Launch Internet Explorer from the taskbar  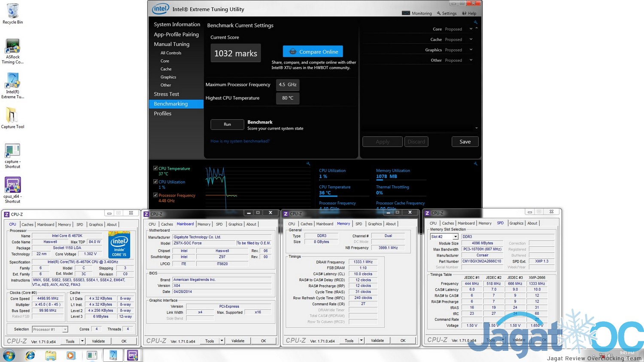point(30,355)
